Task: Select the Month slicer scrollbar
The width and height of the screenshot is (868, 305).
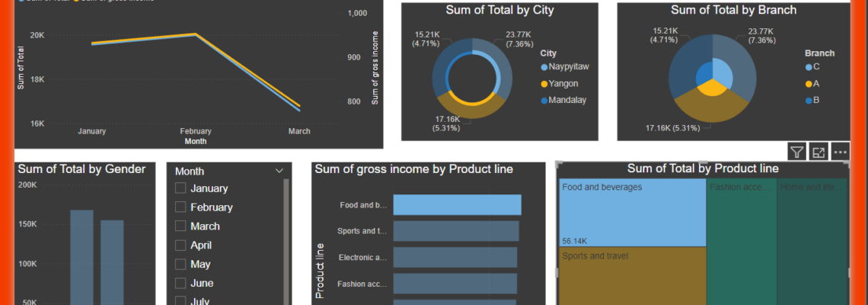Action: pyautogui.click(x=286, y=242)
